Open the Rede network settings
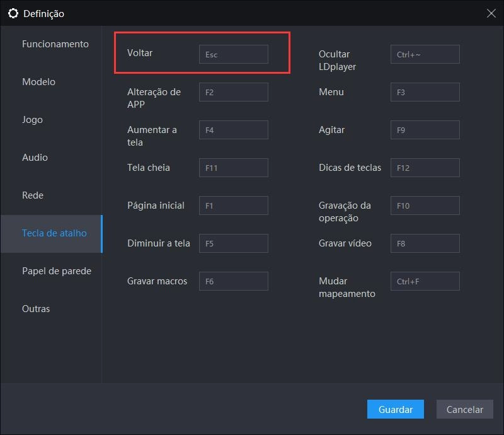 33,195
